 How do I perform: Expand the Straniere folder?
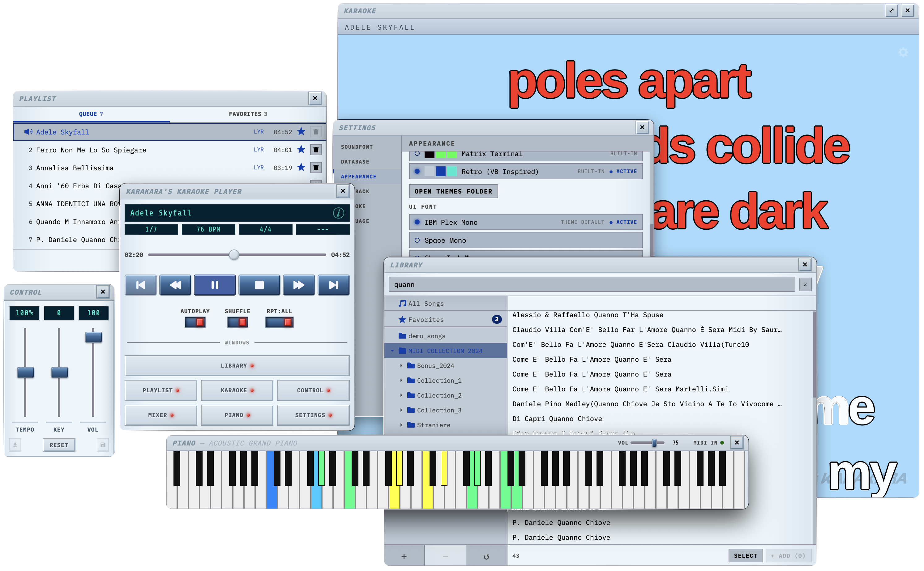click(x=401, y=425)
